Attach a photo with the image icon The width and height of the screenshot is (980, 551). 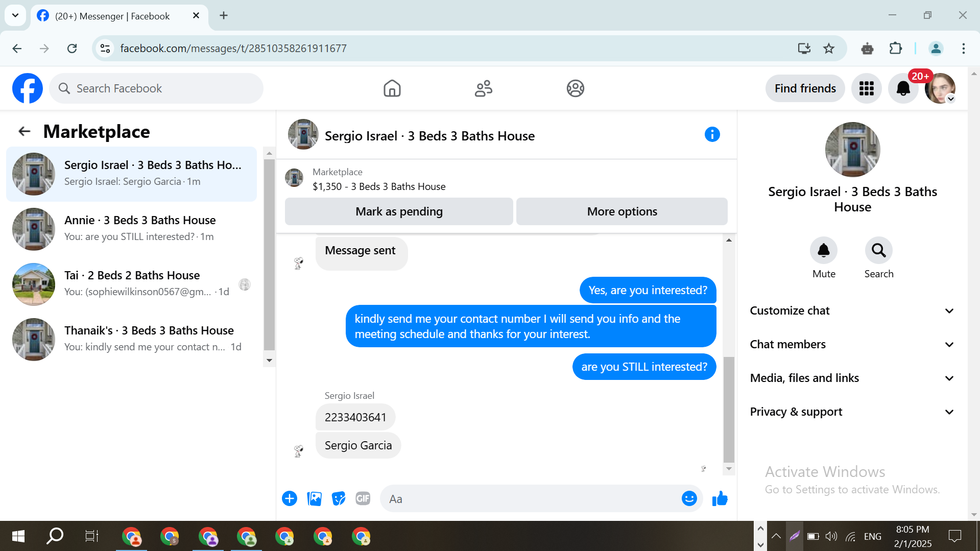tap(314, 498)
